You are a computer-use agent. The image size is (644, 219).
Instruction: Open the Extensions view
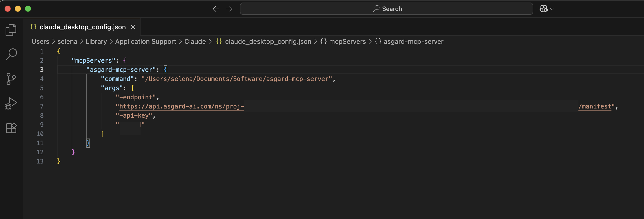tap(11, 128)
